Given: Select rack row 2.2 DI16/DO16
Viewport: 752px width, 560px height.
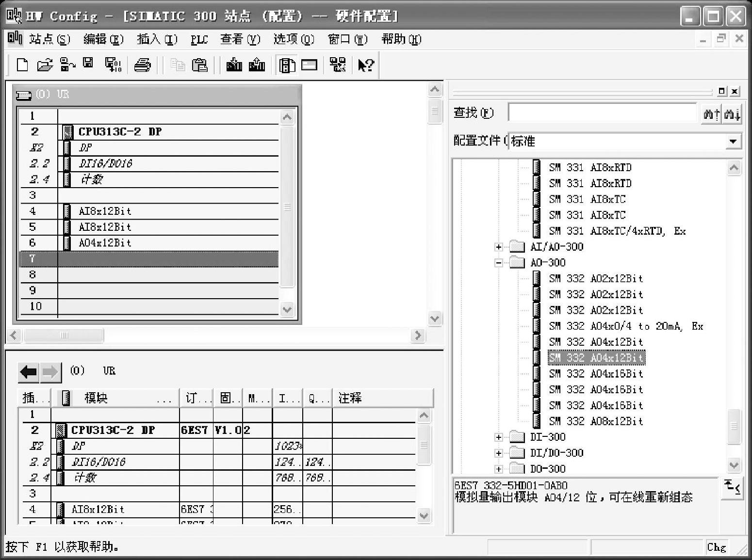Looking at the screenshot, I should click(x=148, y=163).
